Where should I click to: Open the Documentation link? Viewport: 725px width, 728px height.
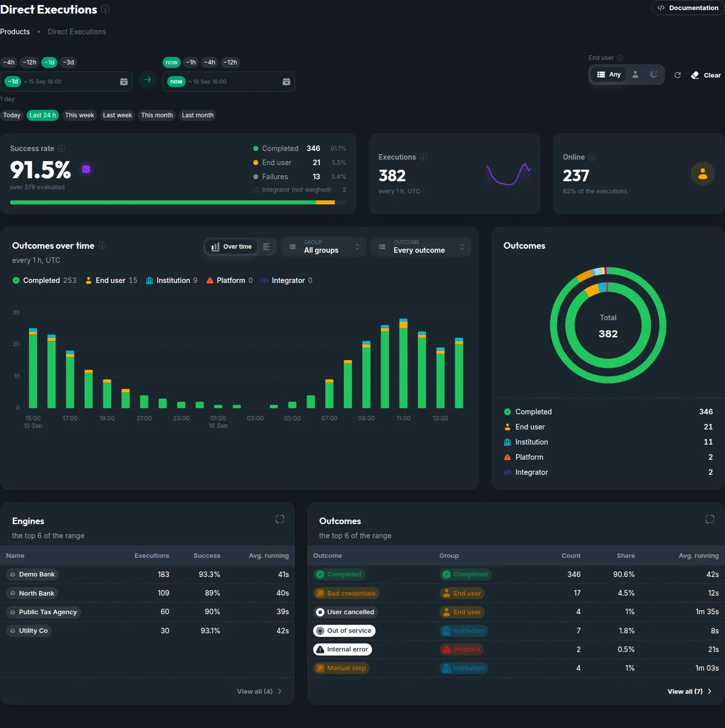(x=688, y=8)
